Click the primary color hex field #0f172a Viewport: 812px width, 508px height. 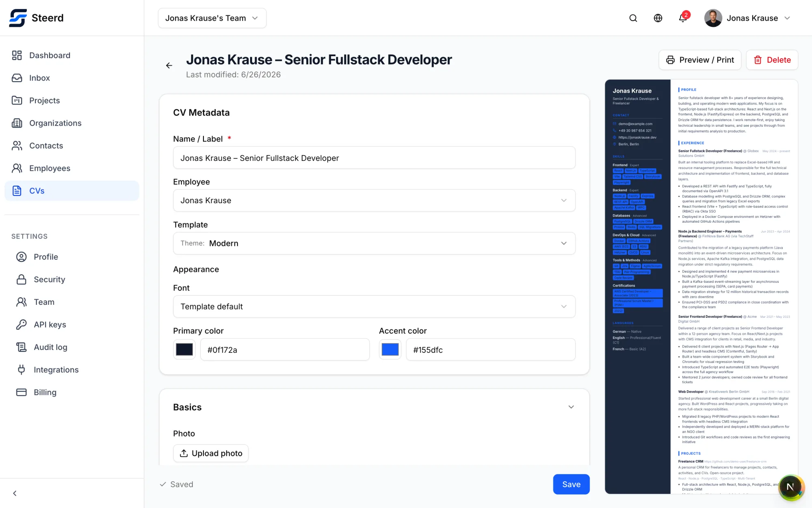pyautogui.click(x=285, y=350)
